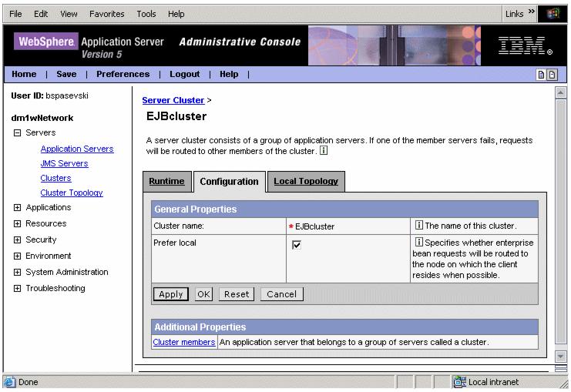The image size is (571, 392).
Task: Switch to the Local Topology tab
Action: coord(306,181)
